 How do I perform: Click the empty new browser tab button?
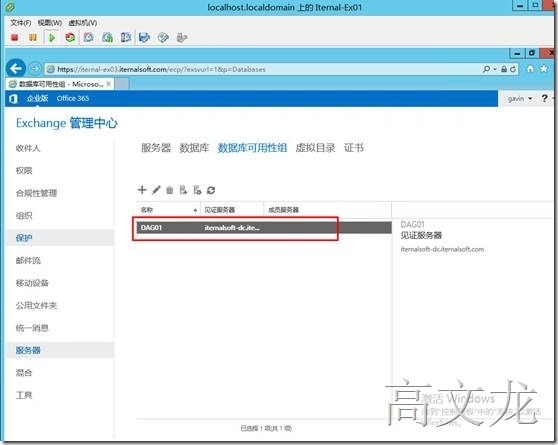point(122,84)
